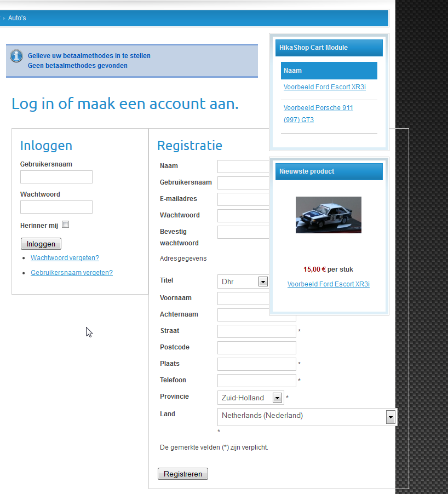The image size is (448, 494).
Task: Click the Geen betaalmethodes gevonden message
Action: (x=78, y=66)
